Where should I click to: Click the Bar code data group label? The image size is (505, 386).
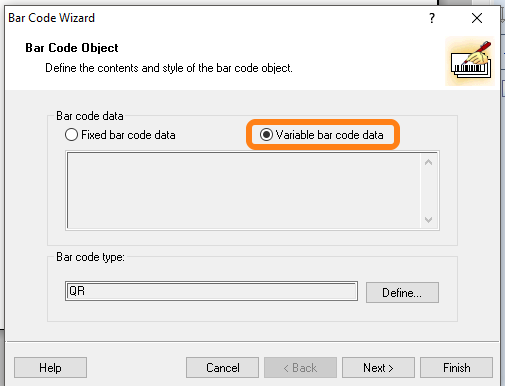point(90,116)
